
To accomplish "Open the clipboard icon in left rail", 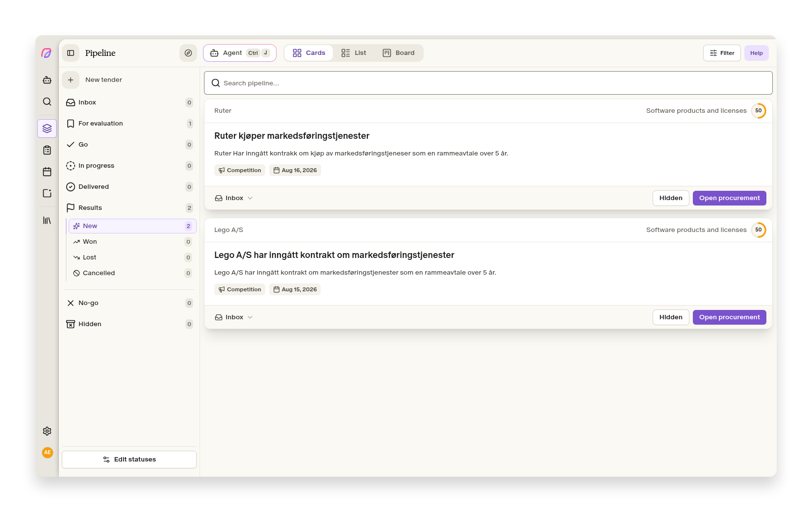I will coord(47,150).
